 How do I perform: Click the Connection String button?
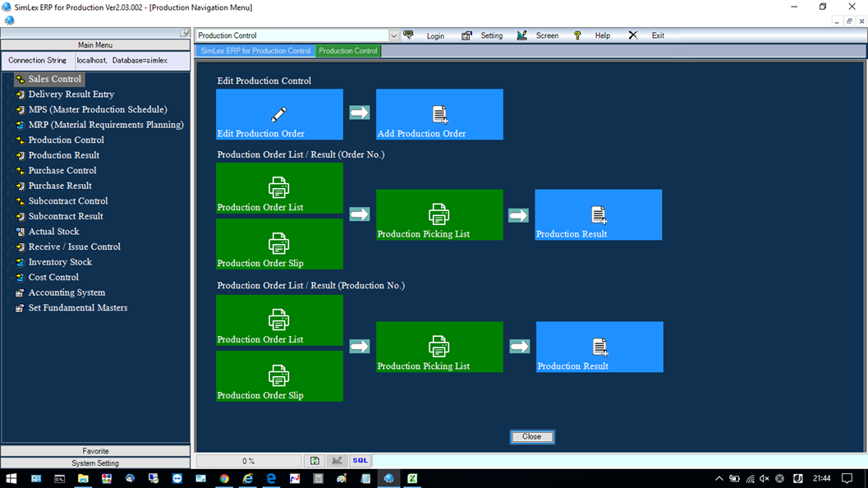click(37, 60)
